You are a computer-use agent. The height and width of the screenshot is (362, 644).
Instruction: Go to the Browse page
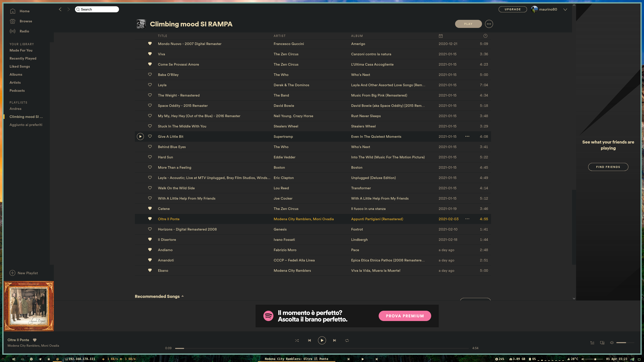[26, 21]
